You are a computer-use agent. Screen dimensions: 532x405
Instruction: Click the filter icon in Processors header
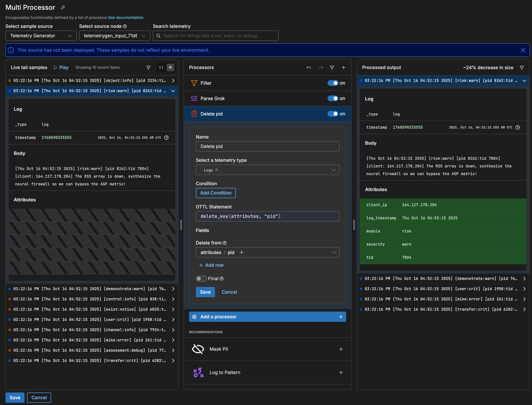pyautogui.click(x=332, y=67)
